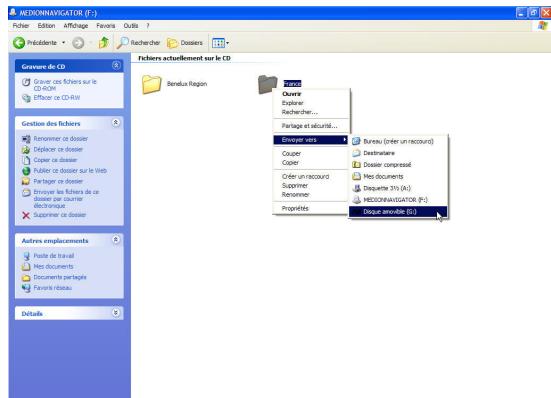Open the Favoris menu

click(x=105, y=26)
